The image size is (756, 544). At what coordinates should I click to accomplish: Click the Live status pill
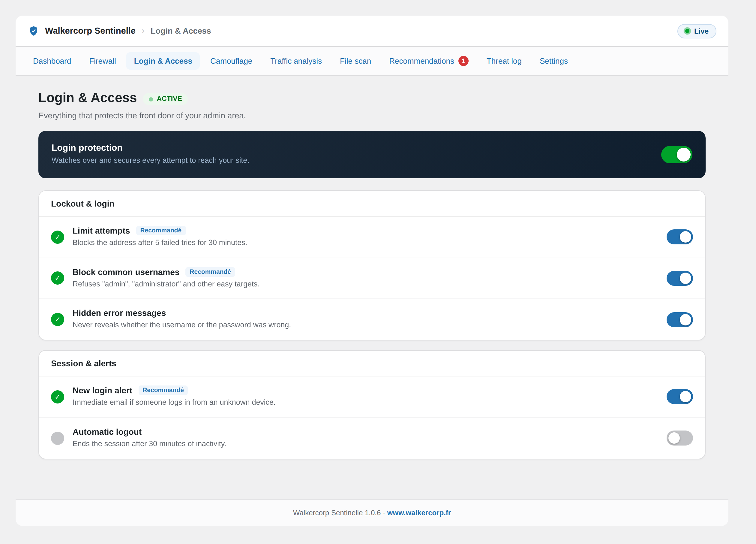697,31
